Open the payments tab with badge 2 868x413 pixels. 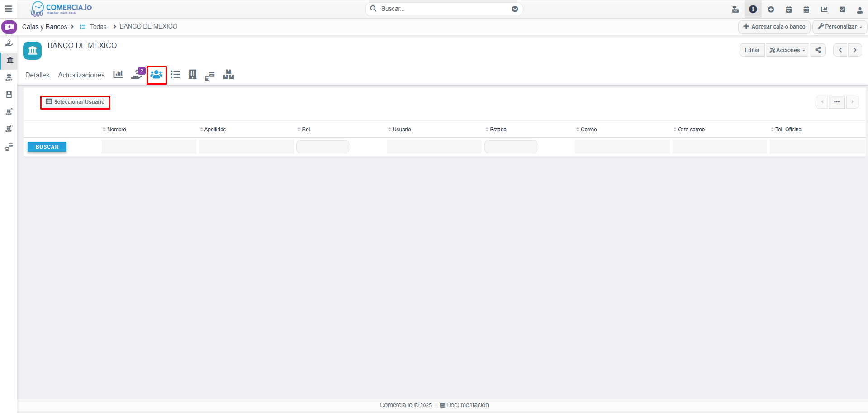point(138,74)
